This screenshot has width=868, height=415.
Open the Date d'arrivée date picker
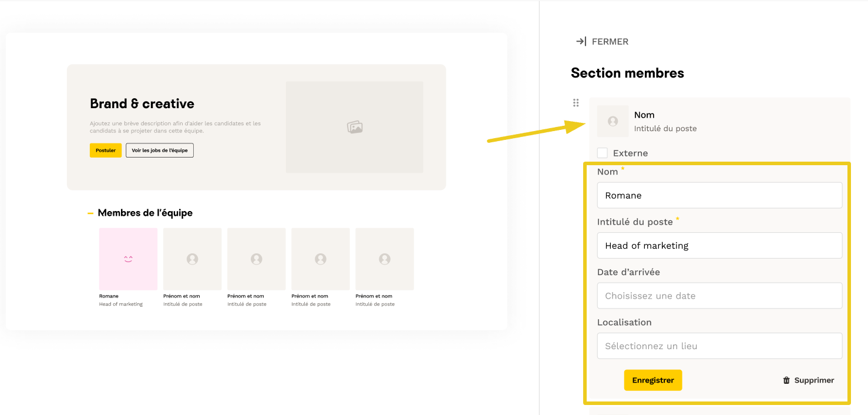pyautogui.click(x=719, y=296)
